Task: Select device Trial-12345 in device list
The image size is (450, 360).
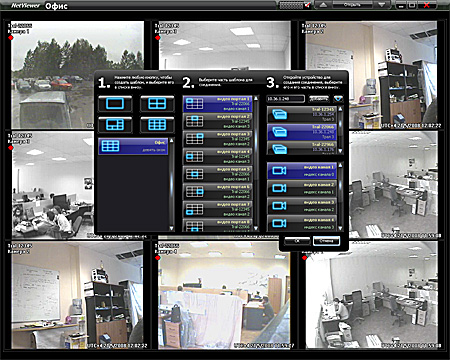Action: pos(302,114)
